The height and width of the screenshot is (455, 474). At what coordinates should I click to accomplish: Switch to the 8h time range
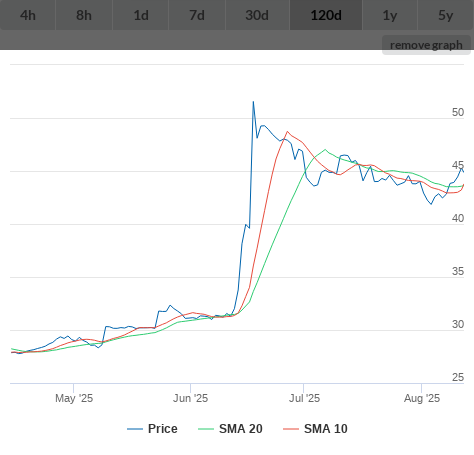pyautogui.click(x=84, y=15)
